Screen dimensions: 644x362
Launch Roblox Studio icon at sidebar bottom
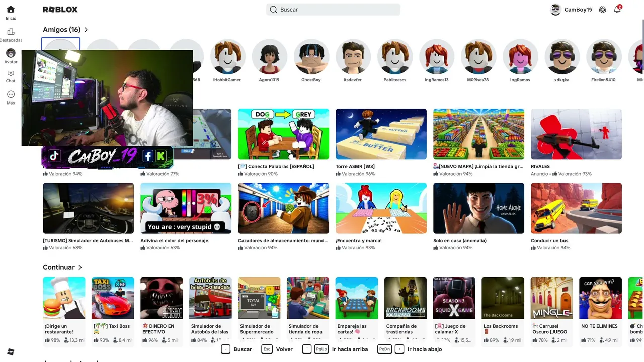tap(11, 352)
